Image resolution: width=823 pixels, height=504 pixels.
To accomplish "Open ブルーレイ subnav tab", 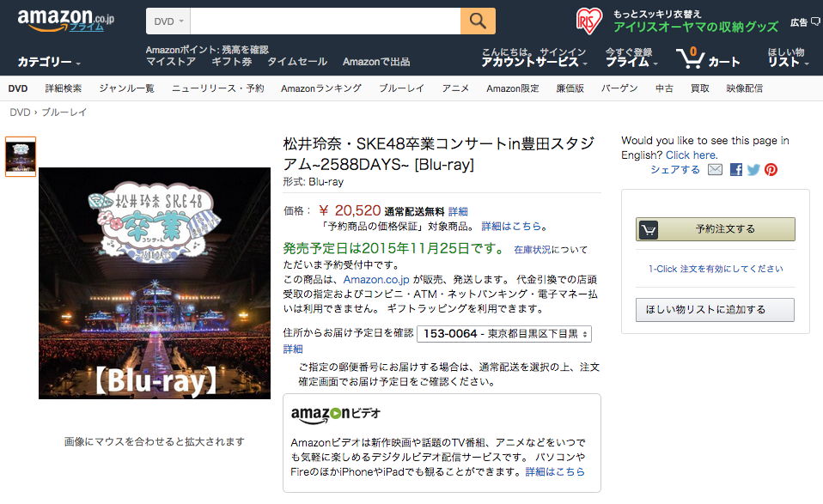I will click(401, 88).
